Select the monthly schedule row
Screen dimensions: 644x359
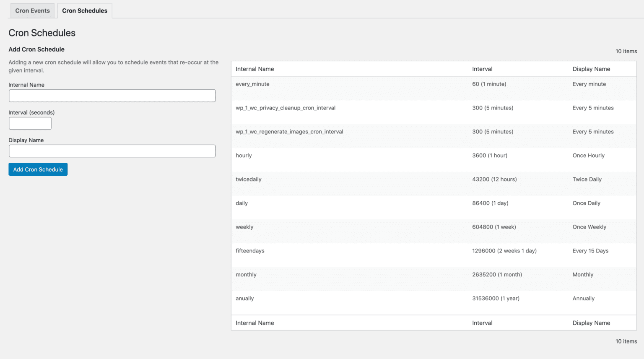246,274
